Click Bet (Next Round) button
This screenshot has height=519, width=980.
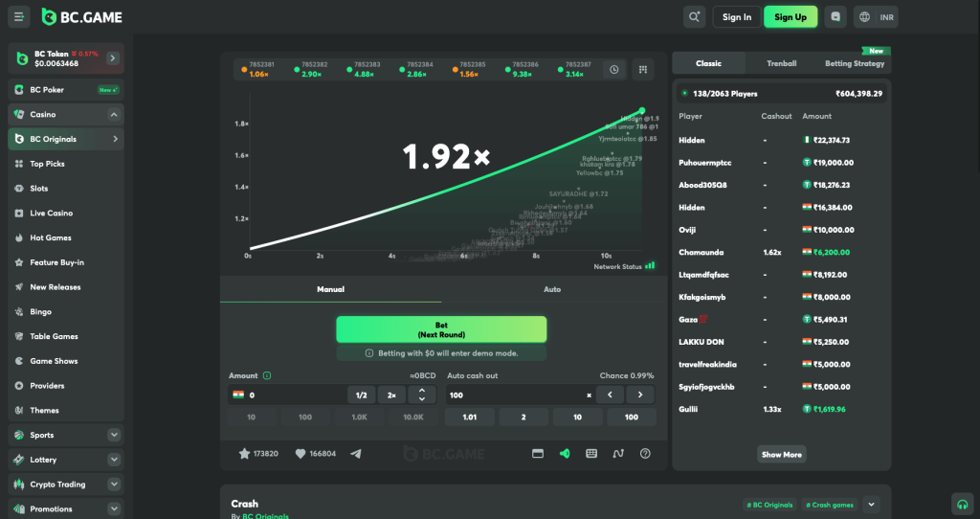(441, 329)
